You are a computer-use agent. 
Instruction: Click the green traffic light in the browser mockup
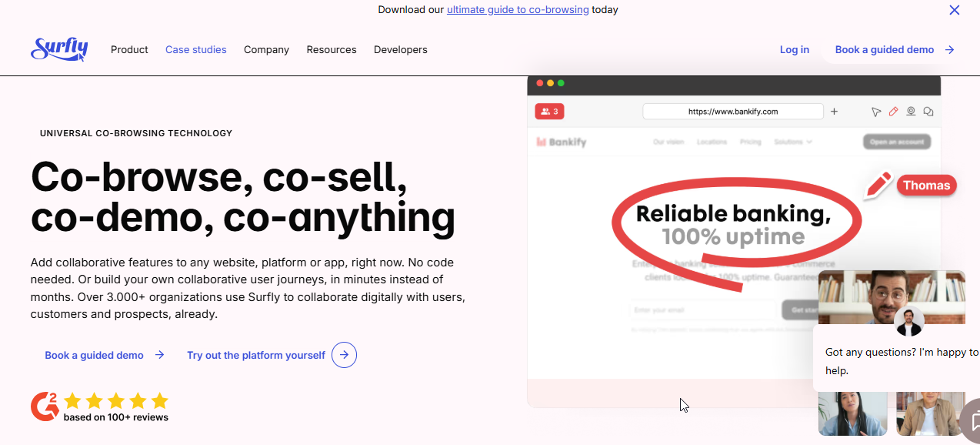point(562,82)
